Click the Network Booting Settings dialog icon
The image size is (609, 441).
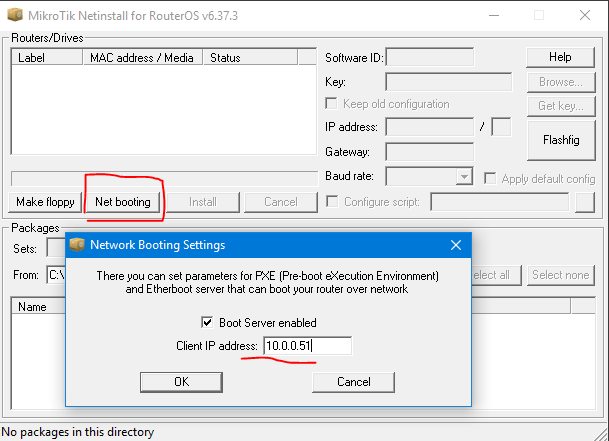pos(78,245)
